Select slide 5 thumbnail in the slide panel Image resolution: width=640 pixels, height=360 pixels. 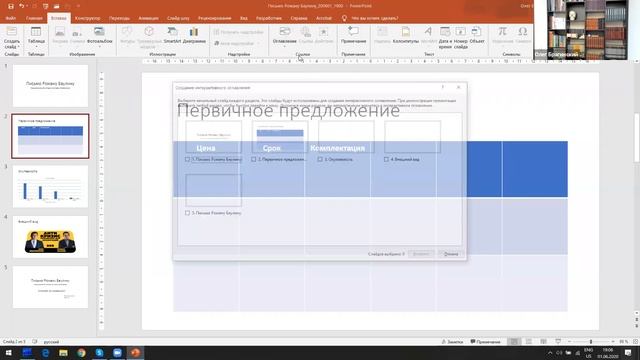[x=50, y=287]
